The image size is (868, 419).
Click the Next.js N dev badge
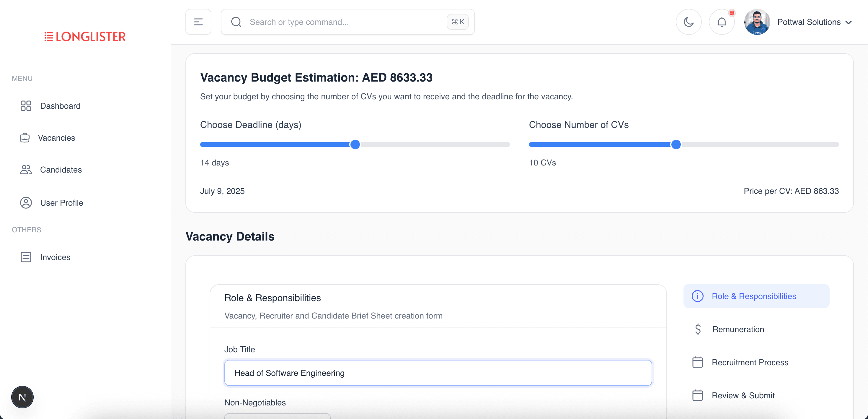point(22,397)
